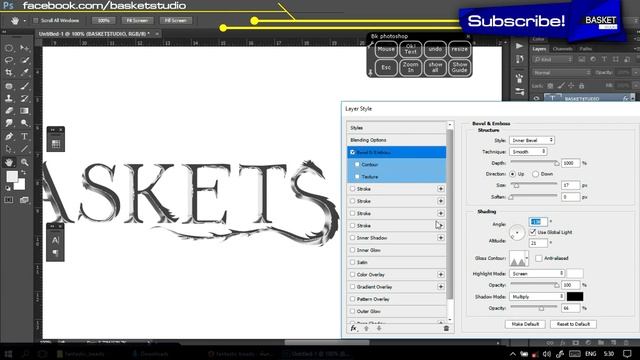Open the Shadow Mode dropdown showing Multiply
Viewport: 640px width, 360px height.
coord(537,297)
